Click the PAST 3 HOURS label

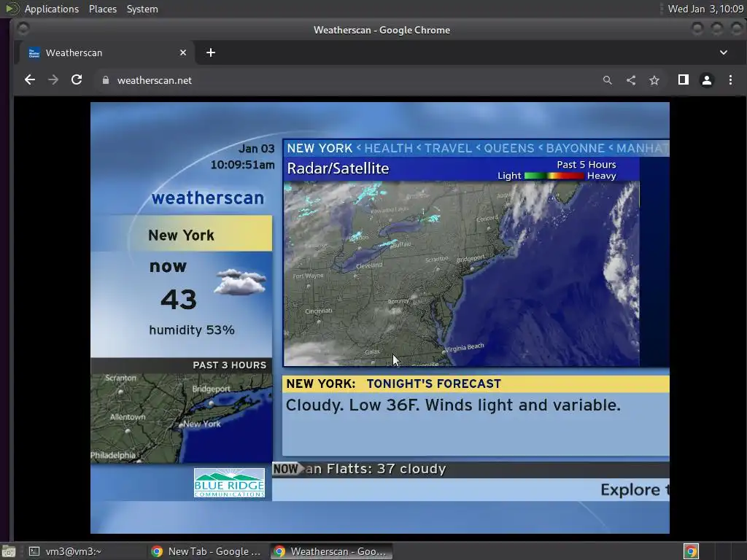(229, 365)
